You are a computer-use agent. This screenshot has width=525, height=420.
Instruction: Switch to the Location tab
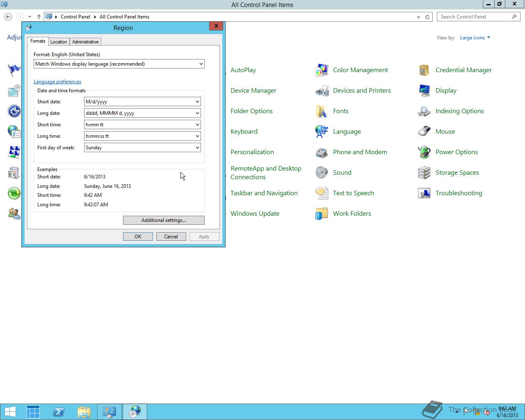coord(59,42)
